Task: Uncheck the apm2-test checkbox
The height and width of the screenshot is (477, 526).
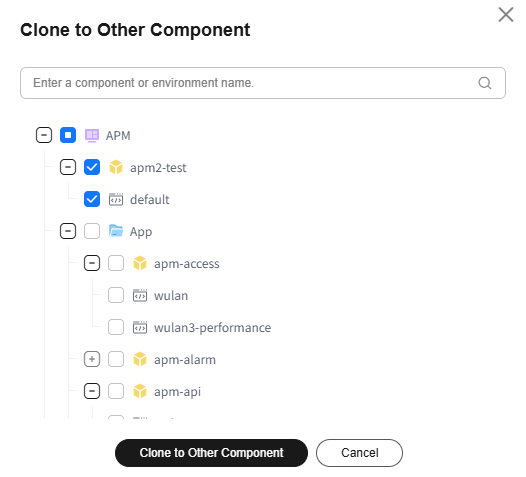Action: (92, 167)
